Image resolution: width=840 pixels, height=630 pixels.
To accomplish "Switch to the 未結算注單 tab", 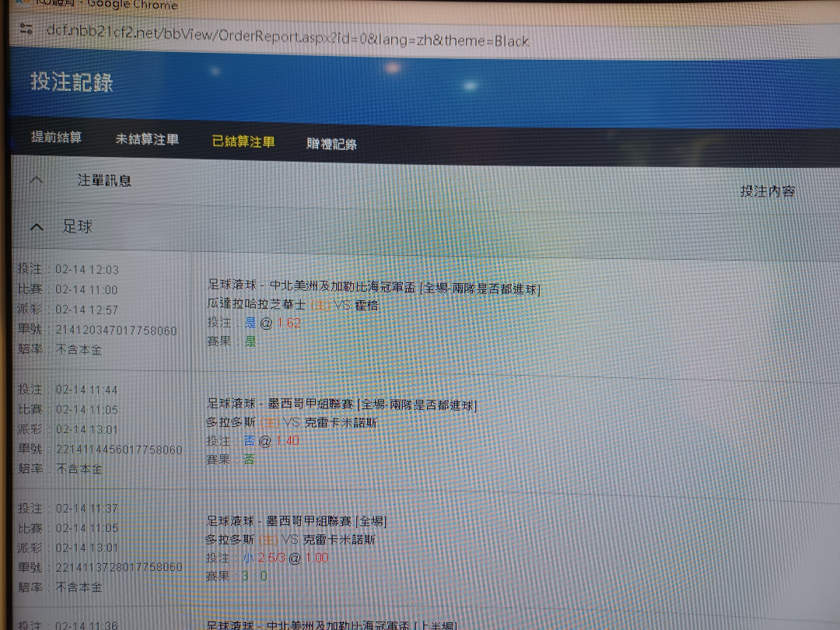I will [147, 139].
